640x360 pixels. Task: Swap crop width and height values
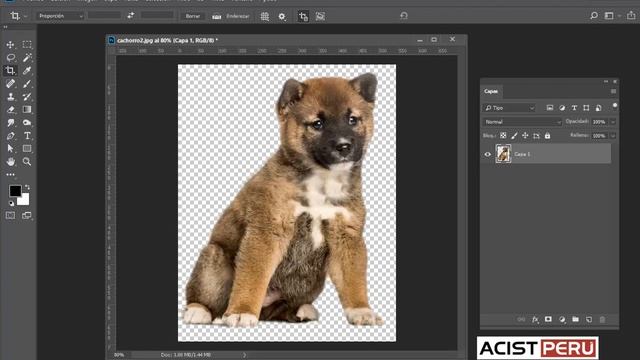[131, 16]
